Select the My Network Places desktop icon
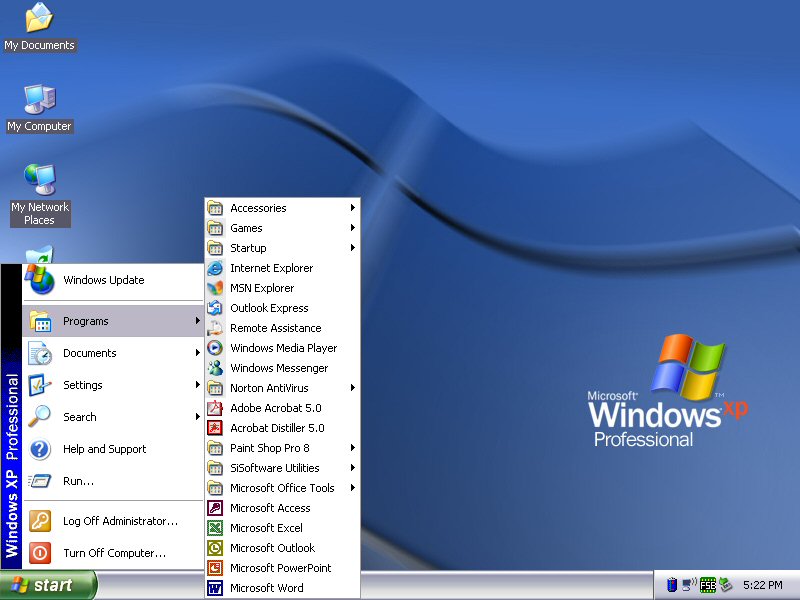This screenshot has width=800, height=600. [40, 195]
